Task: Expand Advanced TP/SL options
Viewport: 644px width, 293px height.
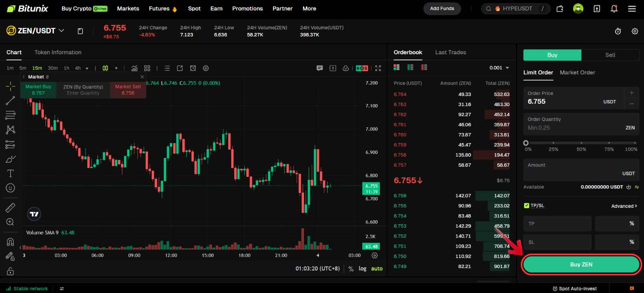Action: 624,206
